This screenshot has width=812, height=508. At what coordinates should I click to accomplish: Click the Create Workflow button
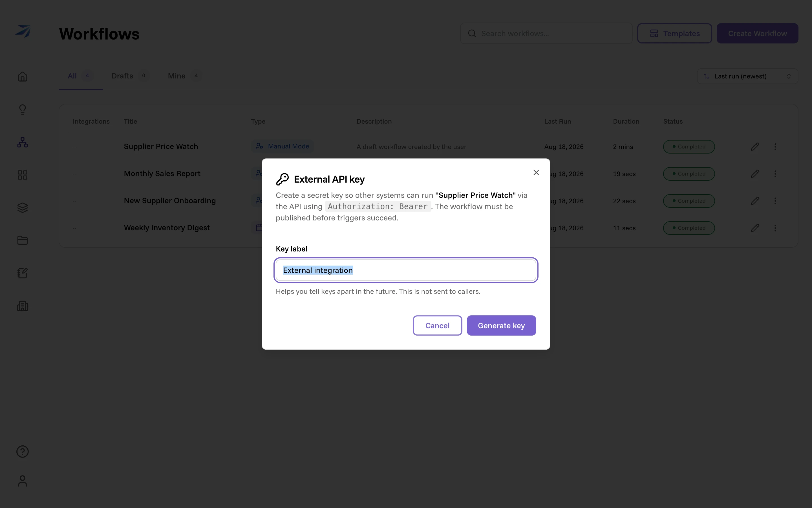(757, 33)
